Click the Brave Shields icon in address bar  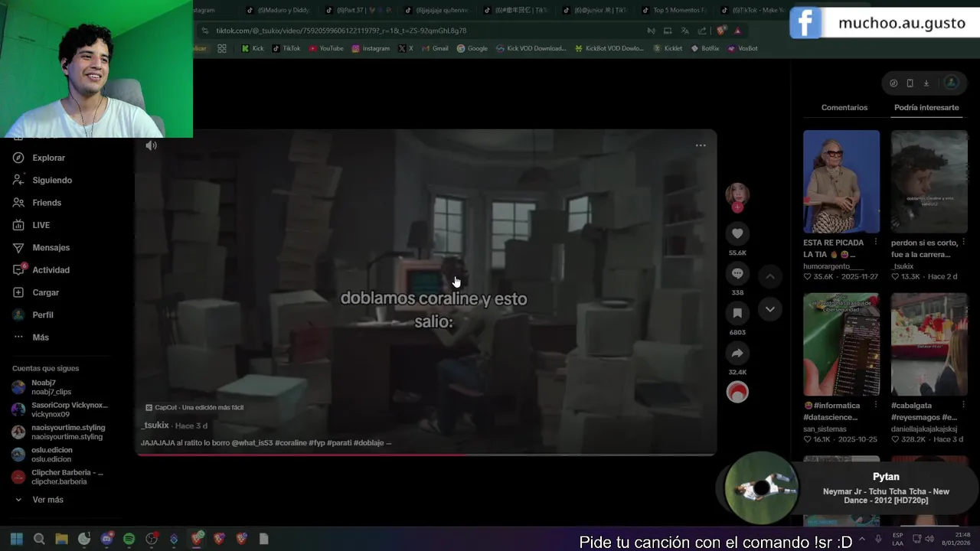tap(721, 31)
